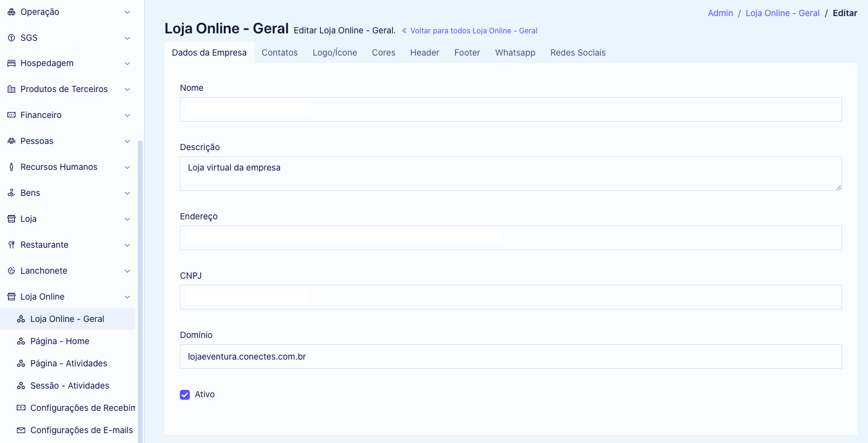Image resolution: width=868 pixels, height=443 pixels.
Task: Expand the Operação menu chevron
Action: [127, 12]
